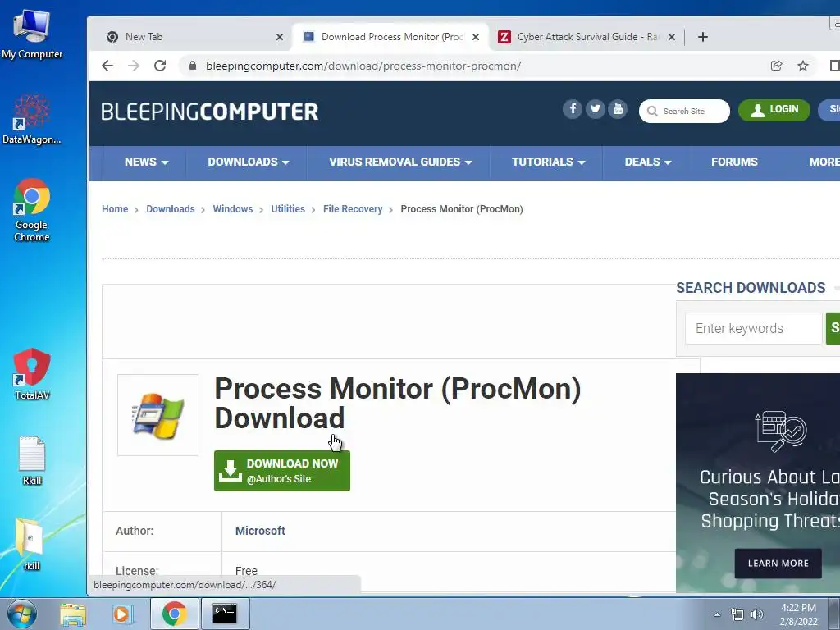Click the BleepingComputer logo
Screen dimensions: 840x630
(209, 112)
